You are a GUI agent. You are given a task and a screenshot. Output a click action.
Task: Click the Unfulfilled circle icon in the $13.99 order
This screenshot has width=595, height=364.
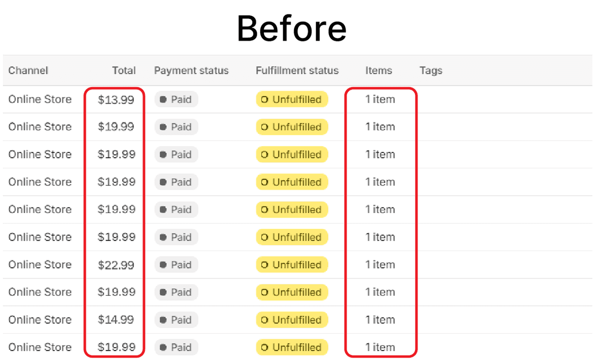(x=264, y=100)
